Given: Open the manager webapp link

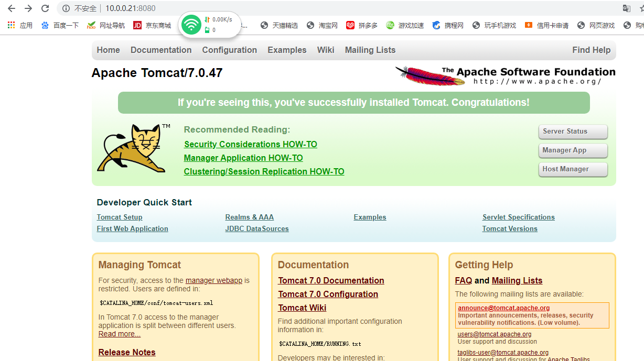Looking at the screenshot, I should click(x=214, y=280).
